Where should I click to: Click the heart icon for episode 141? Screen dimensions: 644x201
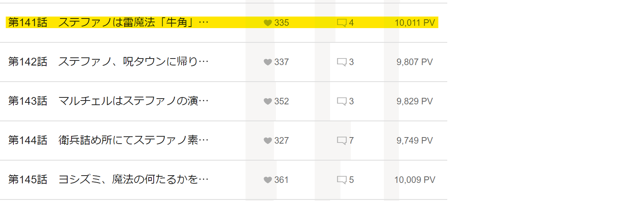(x=268, y=23)
